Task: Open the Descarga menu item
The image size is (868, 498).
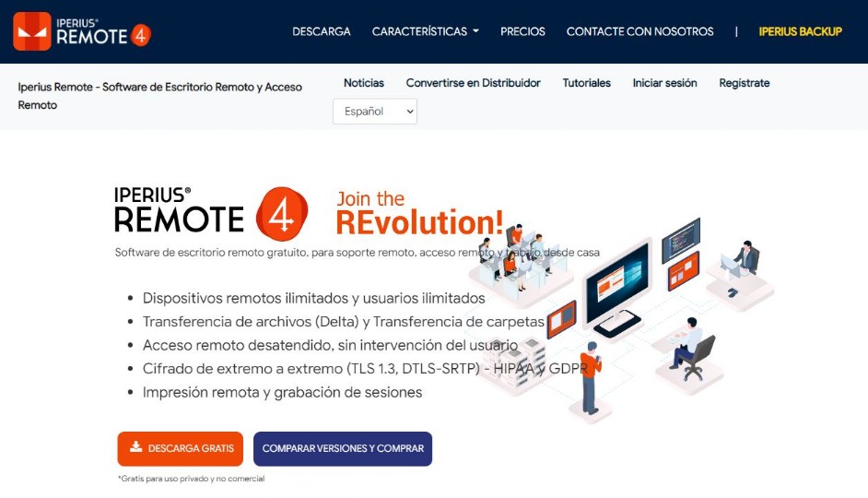Action: (322, 31)
